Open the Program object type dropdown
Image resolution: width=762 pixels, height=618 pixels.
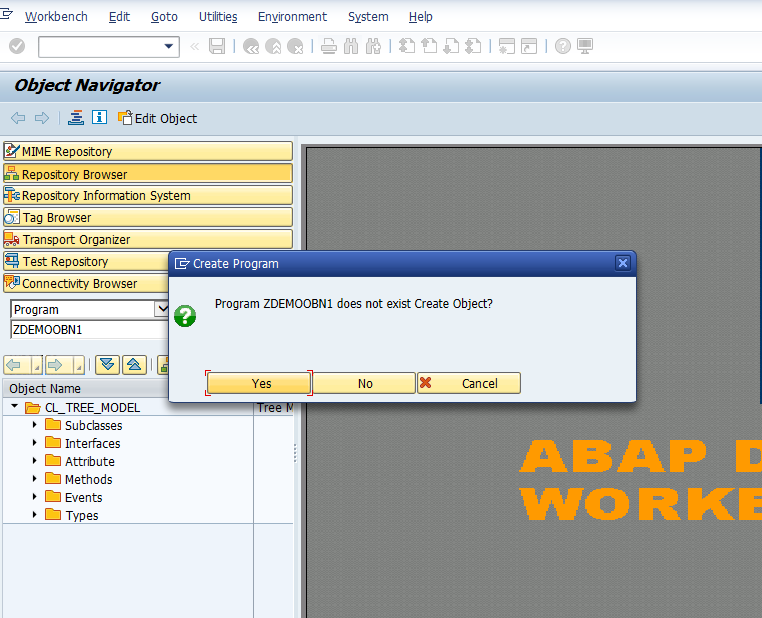point(161,309)
